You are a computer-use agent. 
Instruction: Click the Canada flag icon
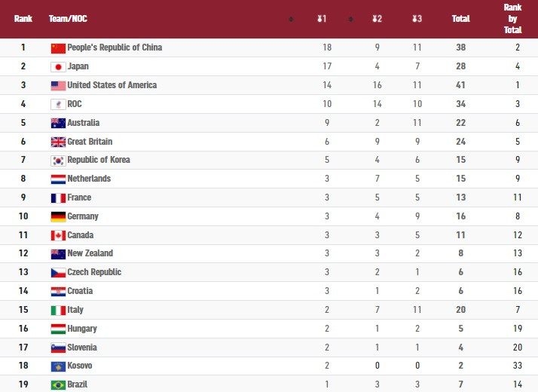tap(58, 235)
